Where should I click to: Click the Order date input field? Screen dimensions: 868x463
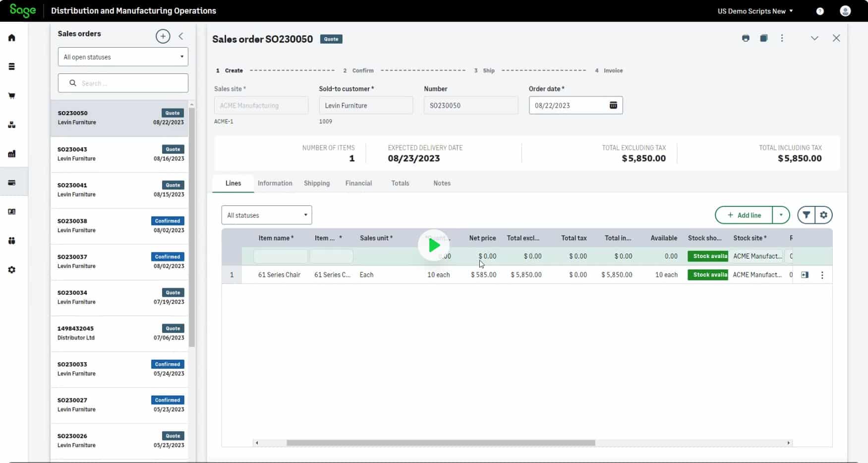(576, 105)
